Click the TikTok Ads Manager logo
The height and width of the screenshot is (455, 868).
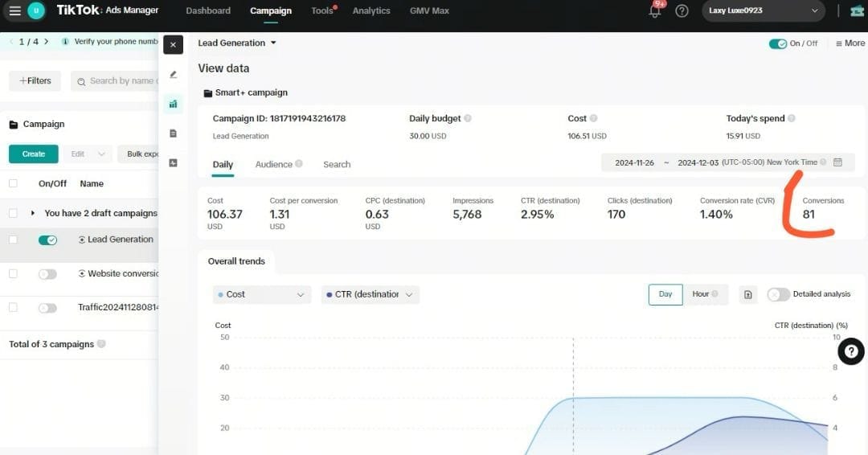[108, 10]
